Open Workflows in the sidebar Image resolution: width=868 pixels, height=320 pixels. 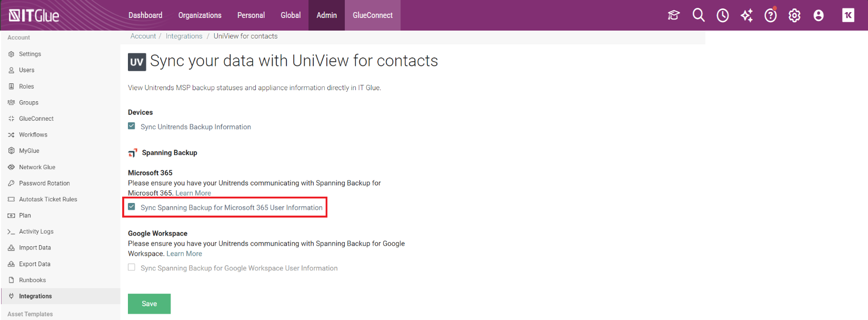(33, 135)
